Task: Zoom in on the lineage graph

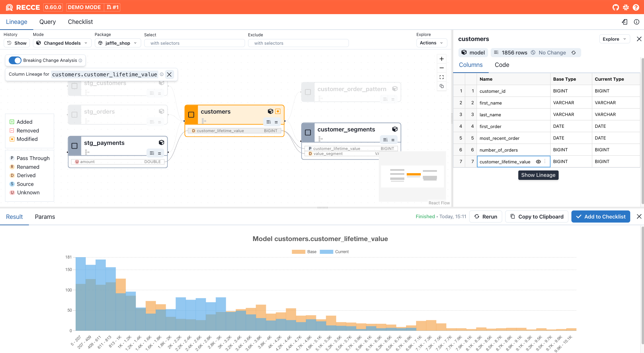Action: pyautogui.click(x=442, y=59)
